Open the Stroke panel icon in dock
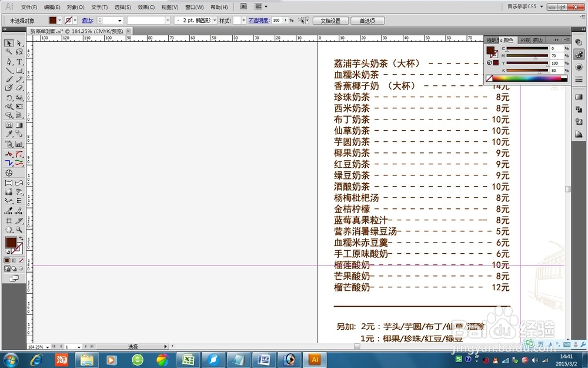The width and height of the screenshot is (588, 368). coord(579,79)
